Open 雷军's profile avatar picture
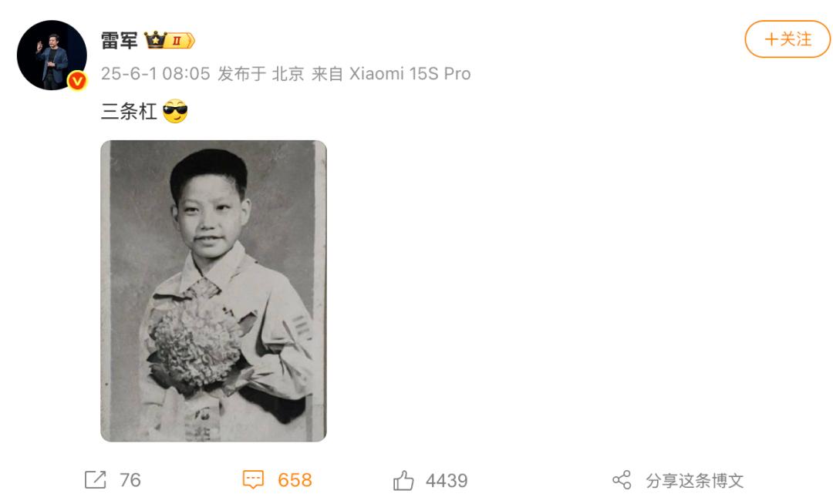This screenshot has width=833, height=504. coord(52,55)
